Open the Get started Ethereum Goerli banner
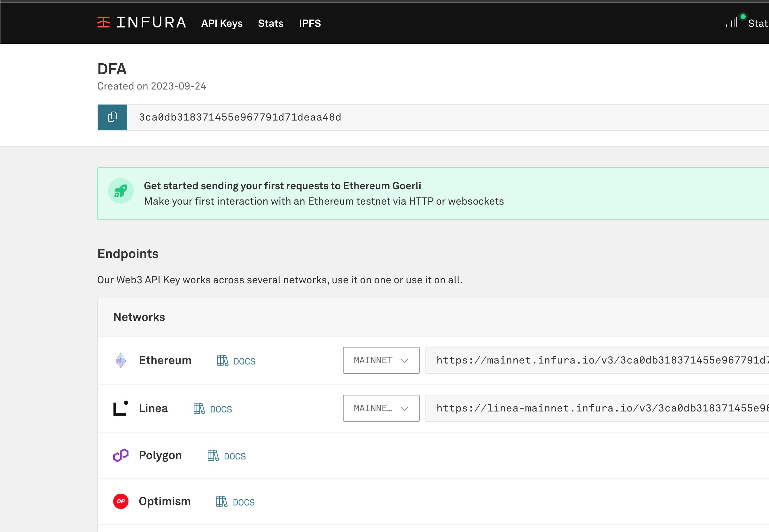Viewport: 769px width, 532px height. [x=433, y=193]
